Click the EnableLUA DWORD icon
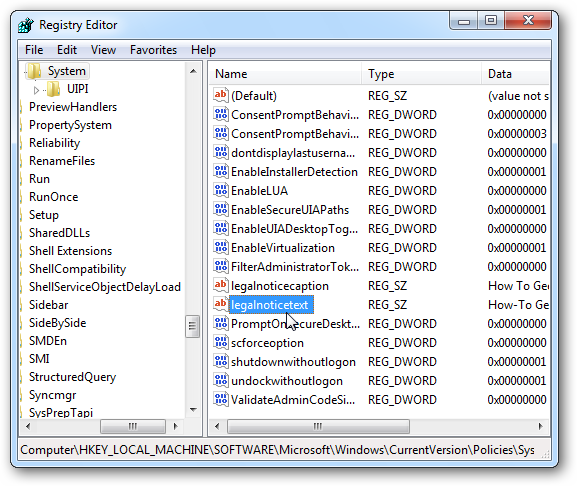The image size is (577, 486). (x=220, y=191)
